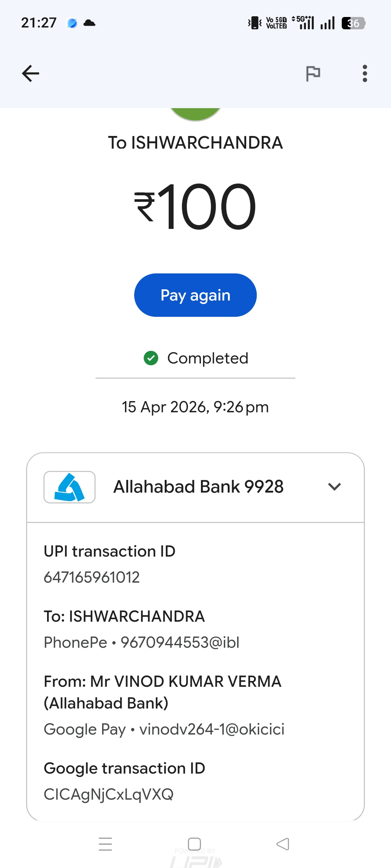Tap the UPI transaction ID number 647165961012
The width and height of the screenshot is (391, 868).
92,577
